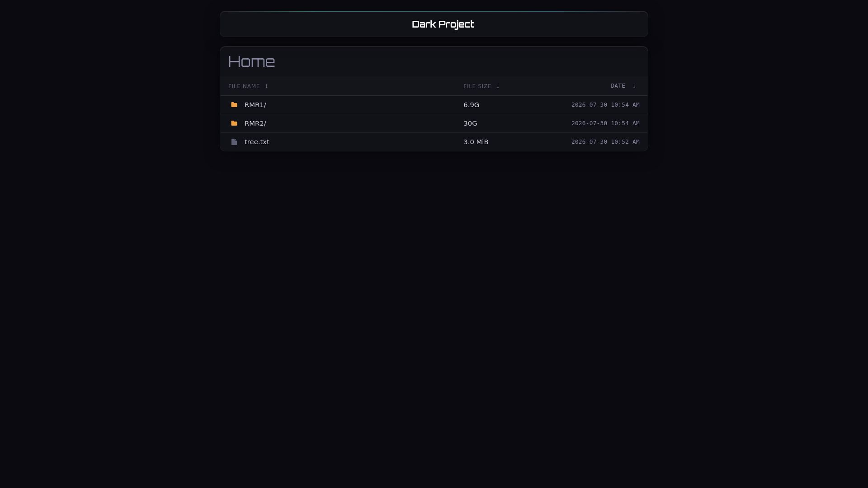Click the Dark Project title
Viewport: 868px width, 488px height.
click(x=443, y=24)
